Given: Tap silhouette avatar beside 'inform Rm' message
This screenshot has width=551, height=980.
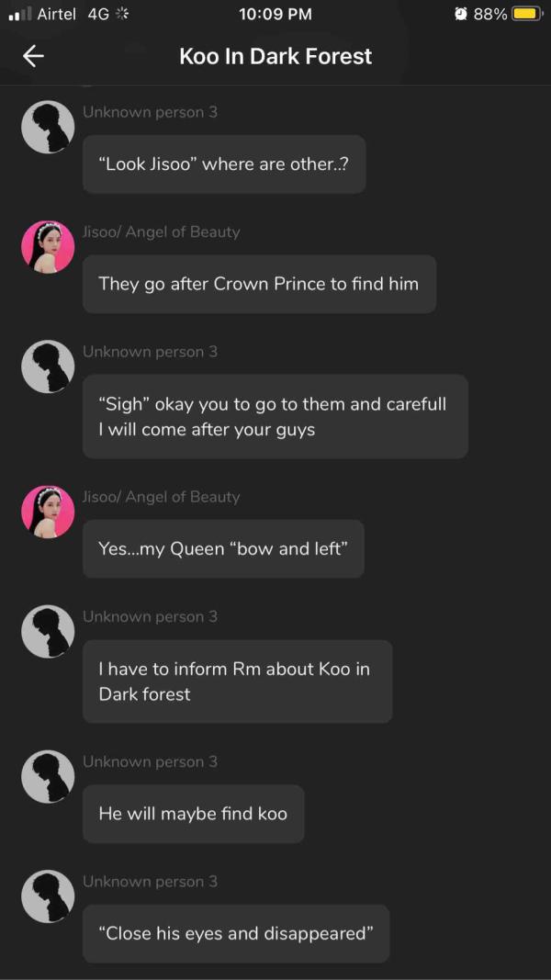Looking at the screenshot, I should (x=48, y=631).
